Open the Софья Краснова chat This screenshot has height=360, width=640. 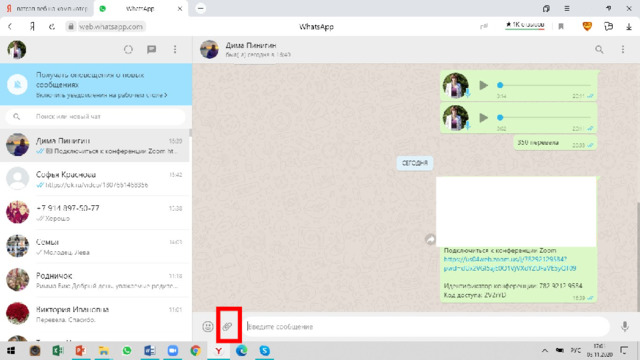(x=95, y=179)
